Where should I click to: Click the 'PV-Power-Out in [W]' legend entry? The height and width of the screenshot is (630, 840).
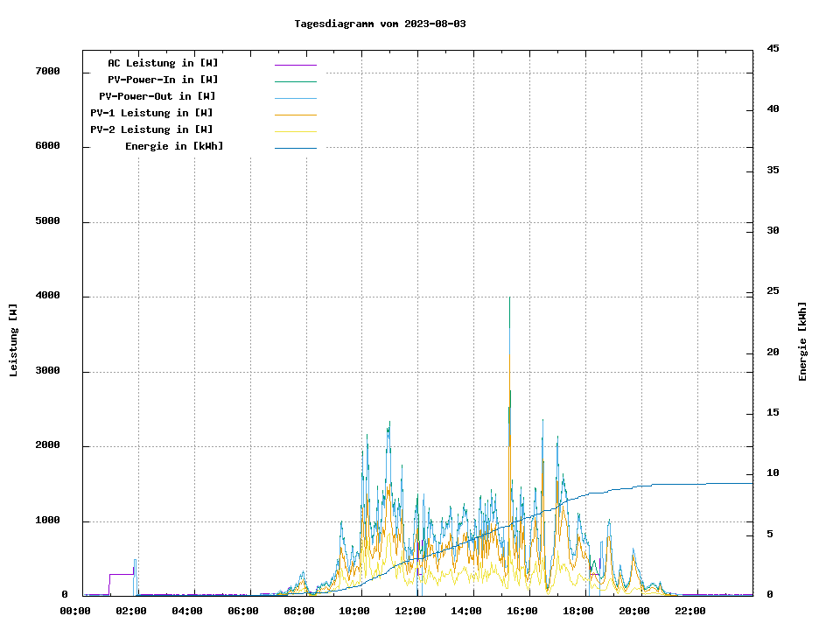click(157, 96)
